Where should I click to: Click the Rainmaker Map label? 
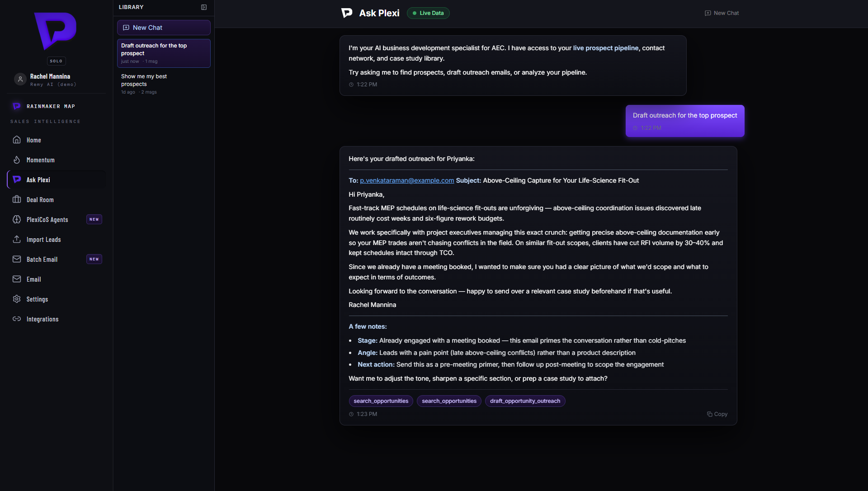point(51,106)
